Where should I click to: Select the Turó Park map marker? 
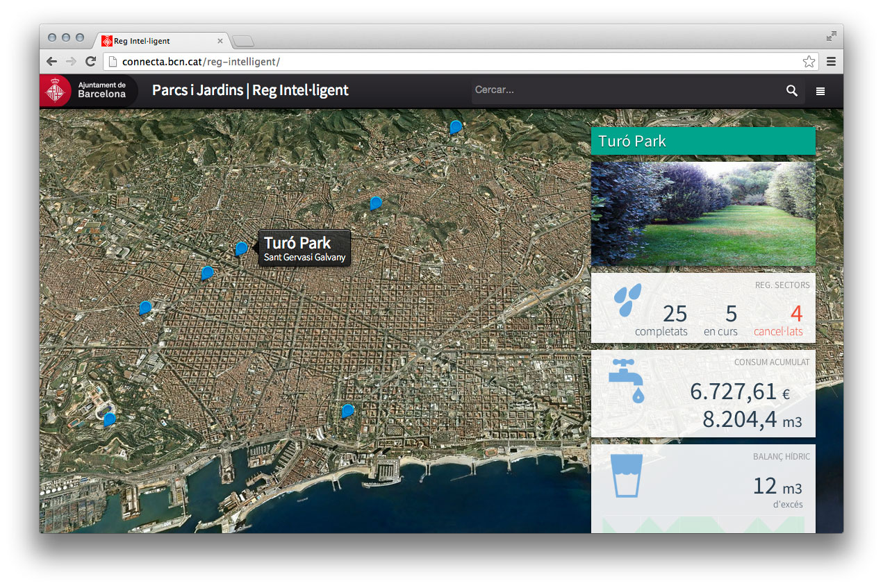[241, 249]
